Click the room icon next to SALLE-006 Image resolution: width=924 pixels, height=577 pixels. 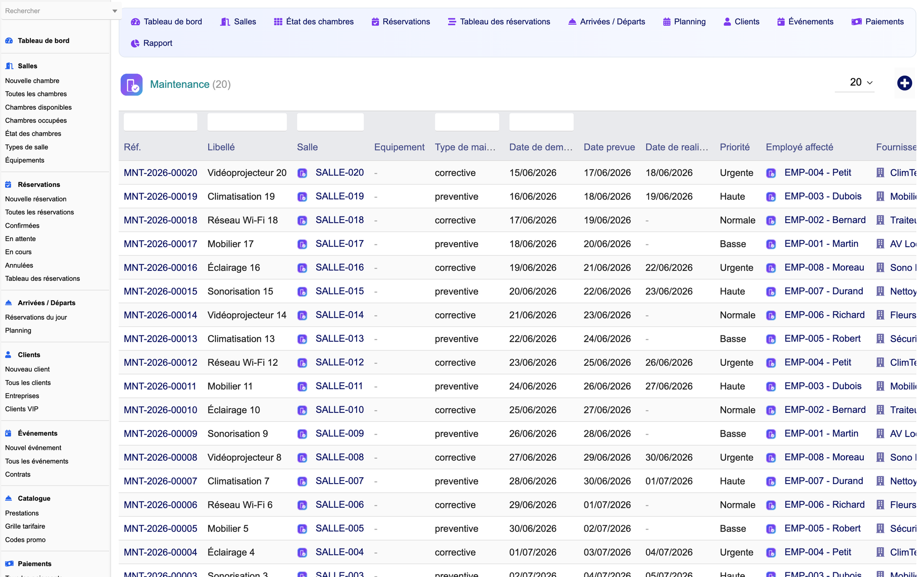coord(302,505)
